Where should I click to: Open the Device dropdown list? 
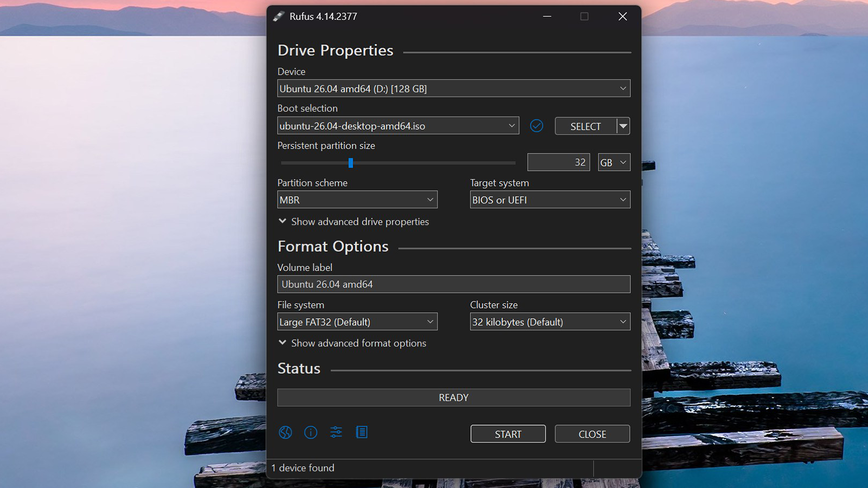point(454,88)
